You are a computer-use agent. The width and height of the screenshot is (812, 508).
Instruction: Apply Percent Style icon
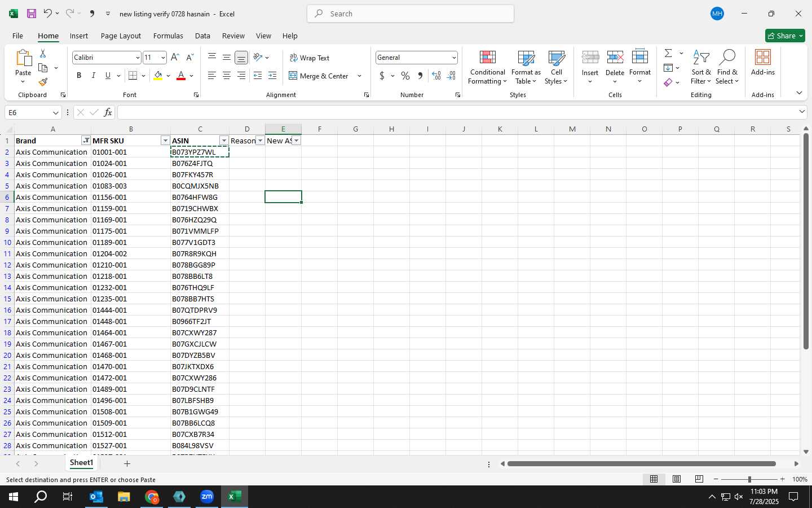405,76
